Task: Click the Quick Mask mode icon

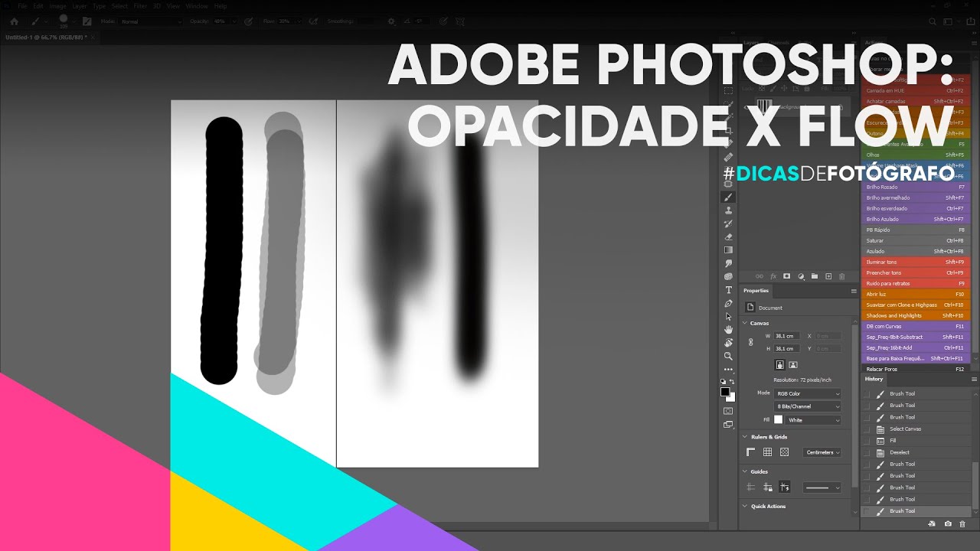Action: pos(728,411)
